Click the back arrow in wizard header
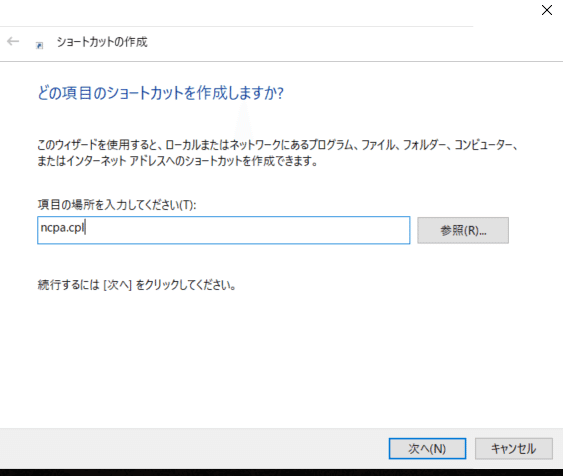563x476 pixels. (13, 41)
